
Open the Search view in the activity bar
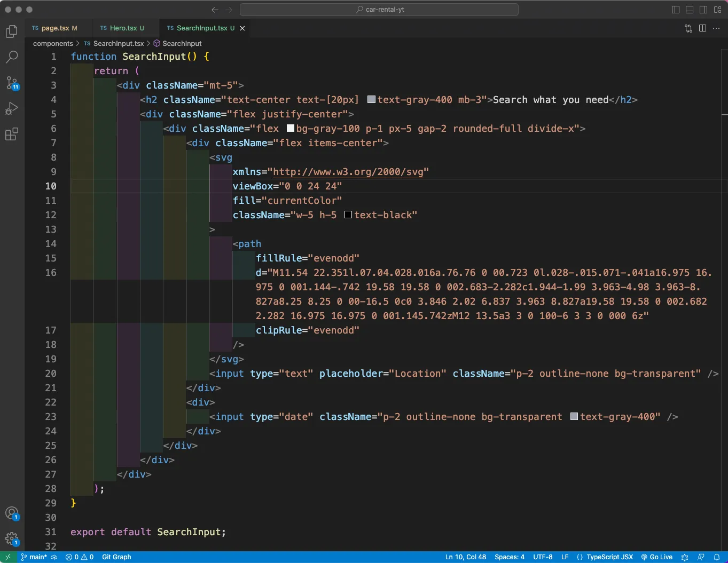(12, 57)
